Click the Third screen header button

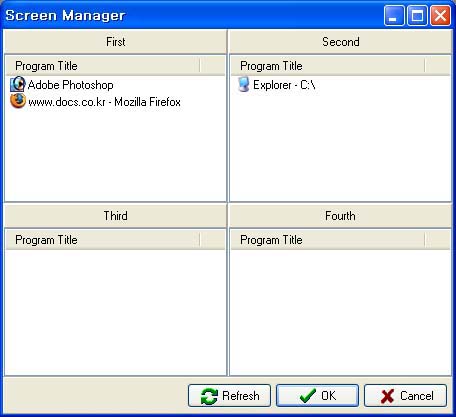pos(115,216)
